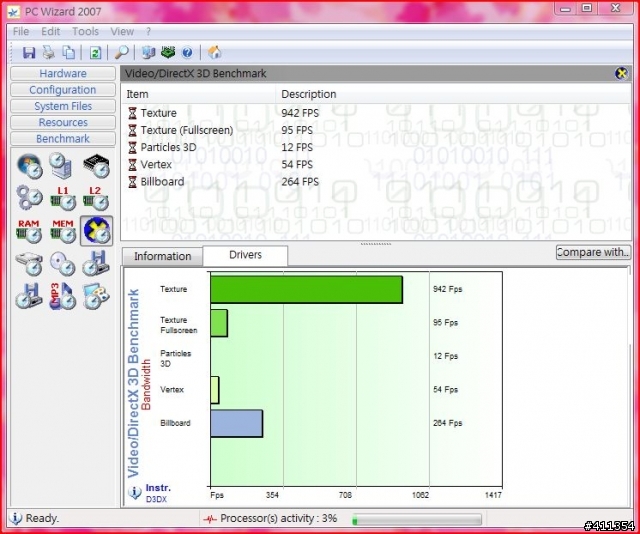The image size is (640, 534).
Task: Click the Processor(s) activity : 3% text
Action: [x=279, y=518]
